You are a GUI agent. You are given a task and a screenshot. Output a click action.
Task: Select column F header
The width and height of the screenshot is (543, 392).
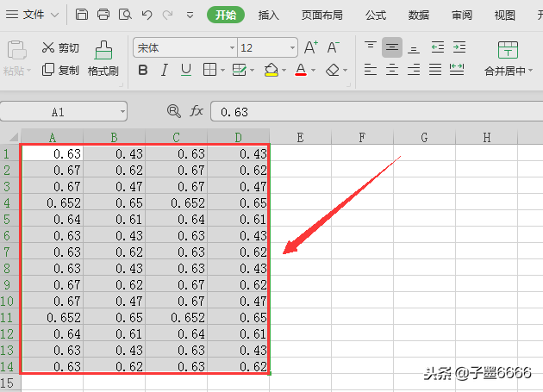(362, 137)
